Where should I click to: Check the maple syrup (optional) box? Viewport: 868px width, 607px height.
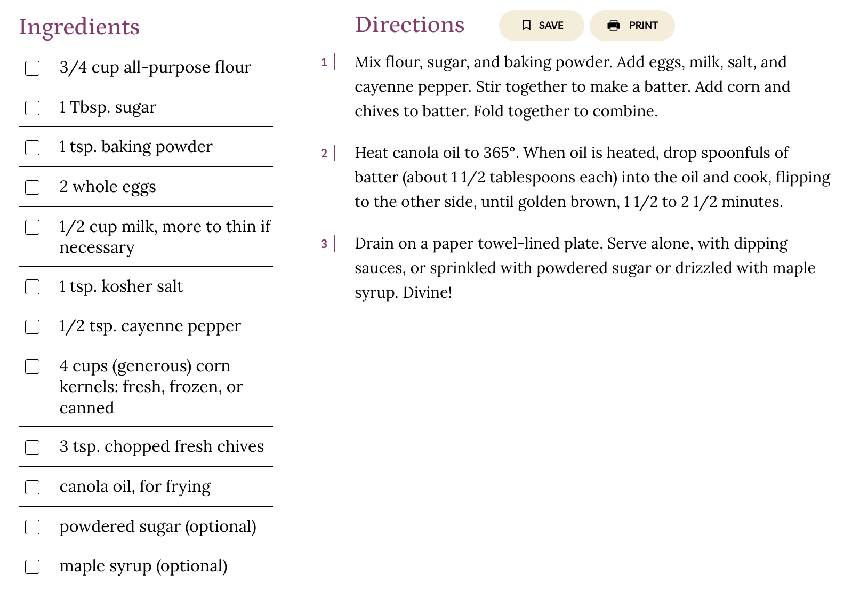[33, 567]
